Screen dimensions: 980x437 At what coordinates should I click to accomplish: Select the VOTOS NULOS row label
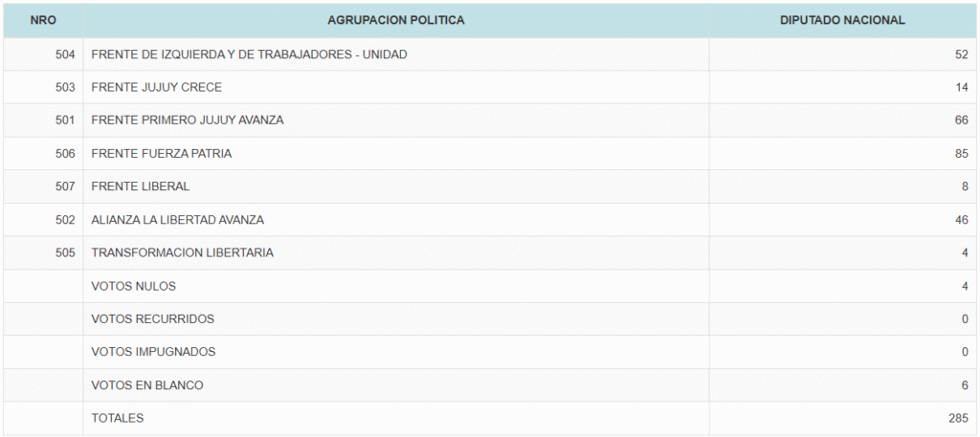133,286
